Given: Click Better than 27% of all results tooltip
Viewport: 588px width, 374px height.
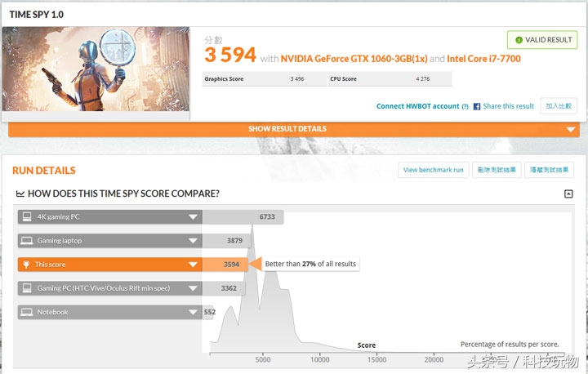Looking at the screenshot, I should point(310,264).
